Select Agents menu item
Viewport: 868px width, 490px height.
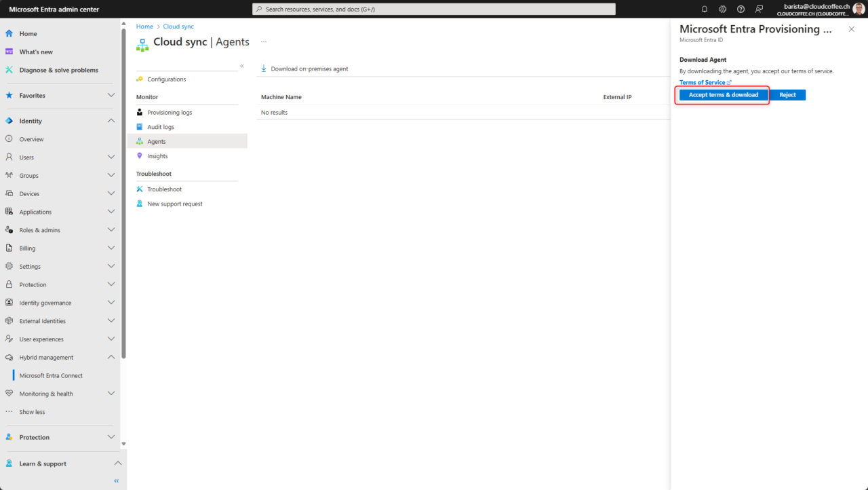pyautogui.click(x=187, y=141)
